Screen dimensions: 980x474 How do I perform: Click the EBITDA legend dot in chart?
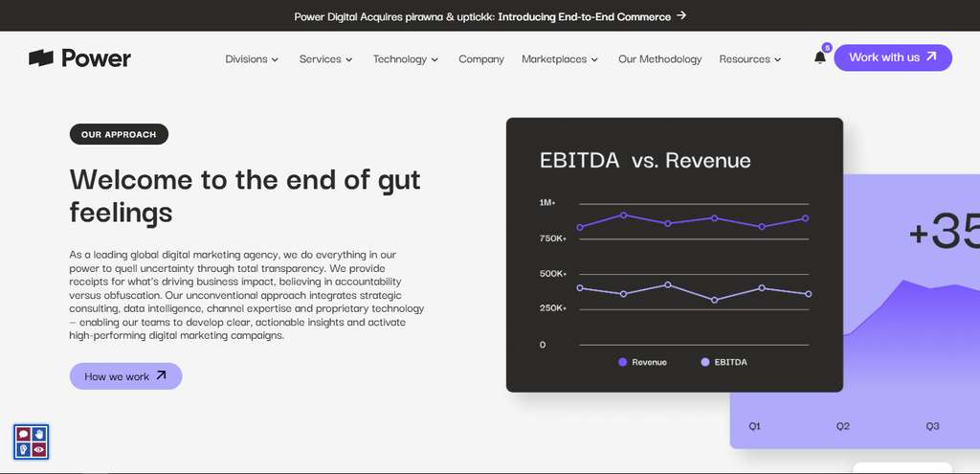click(x=705, y=362)
